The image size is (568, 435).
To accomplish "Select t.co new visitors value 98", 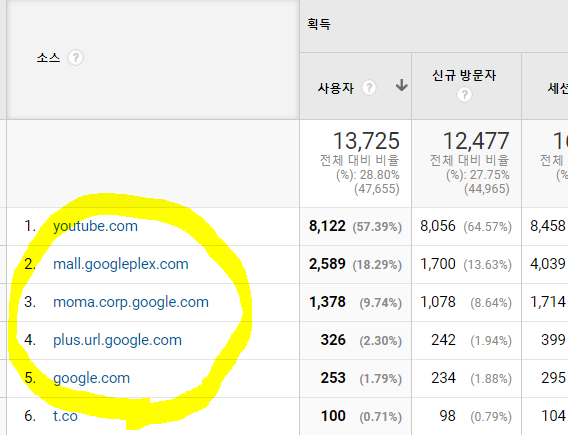I will pos(447,416).
